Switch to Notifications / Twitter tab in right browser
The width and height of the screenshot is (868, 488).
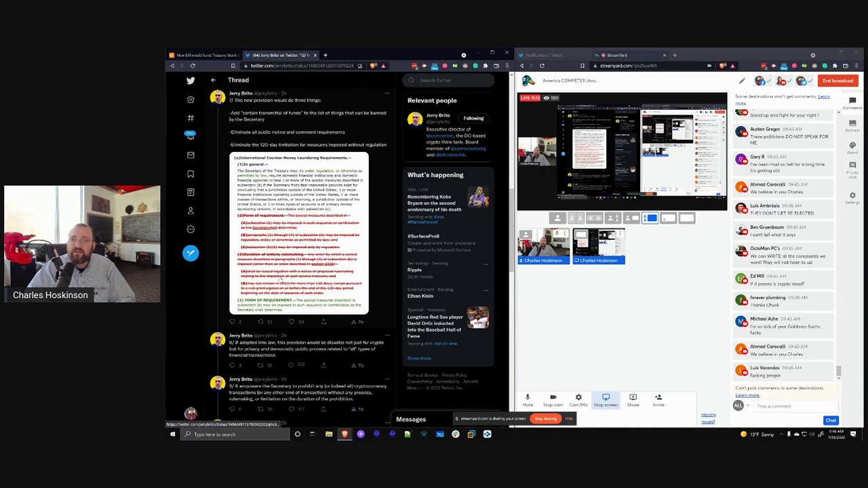[x=553, y=55]
